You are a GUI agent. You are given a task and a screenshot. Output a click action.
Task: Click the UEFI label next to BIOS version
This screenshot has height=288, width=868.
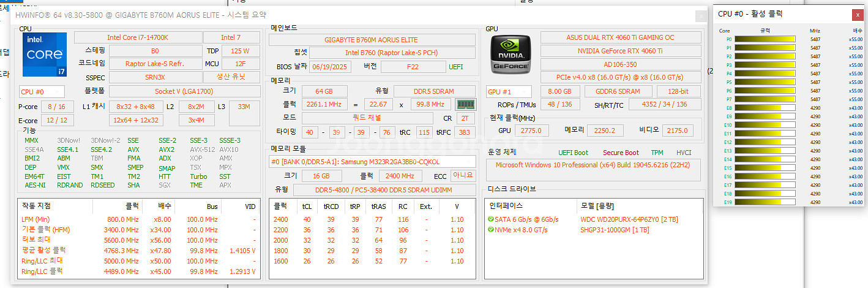click(x=456, y=66)
